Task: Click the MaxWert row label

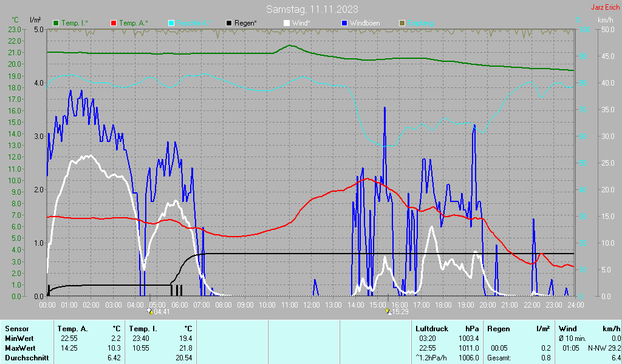Action: [x=20, y=348]
